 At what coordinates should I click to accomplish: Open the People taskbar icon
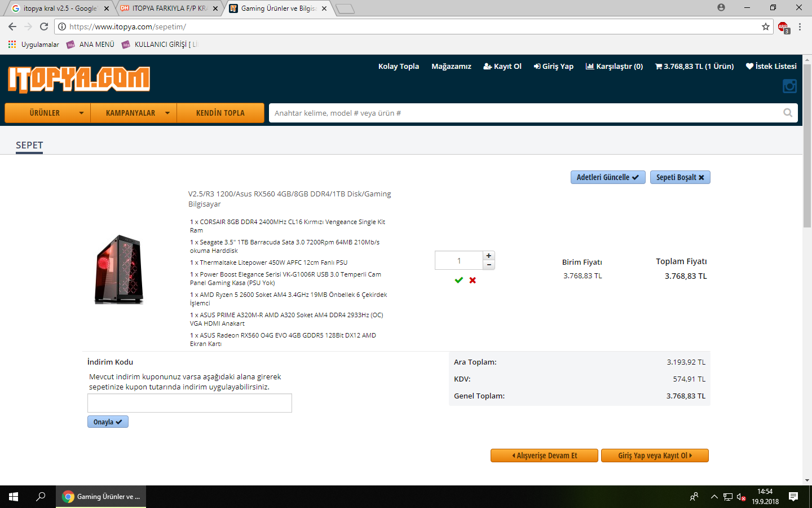pos(694,497)
